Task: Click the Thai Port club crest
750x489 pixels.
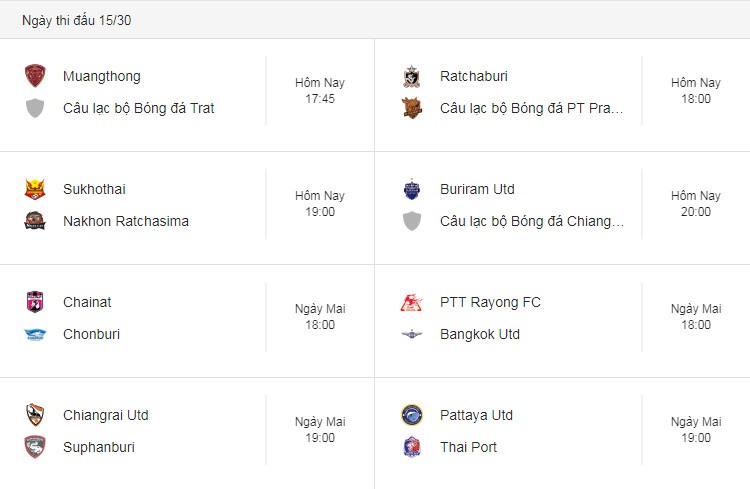Action: pyautogui.click(x=411, y=447)
